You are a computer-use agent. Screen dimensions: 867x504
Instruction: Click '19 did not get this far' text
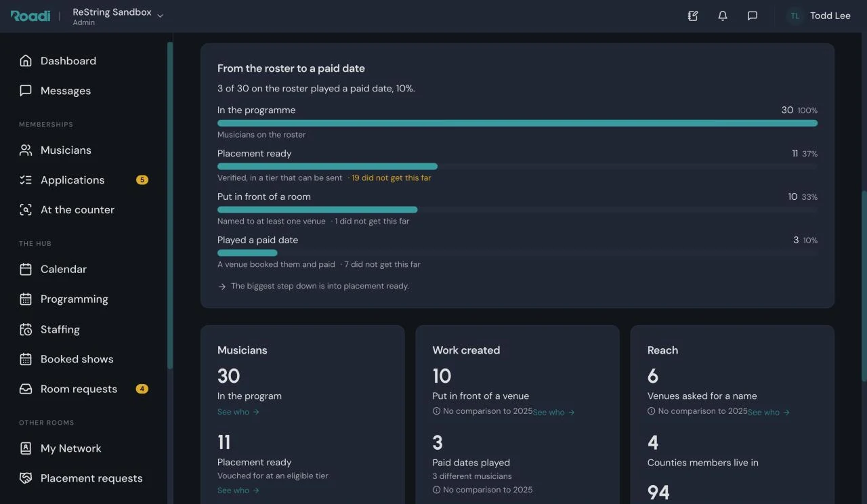click(x=391, y=178)
